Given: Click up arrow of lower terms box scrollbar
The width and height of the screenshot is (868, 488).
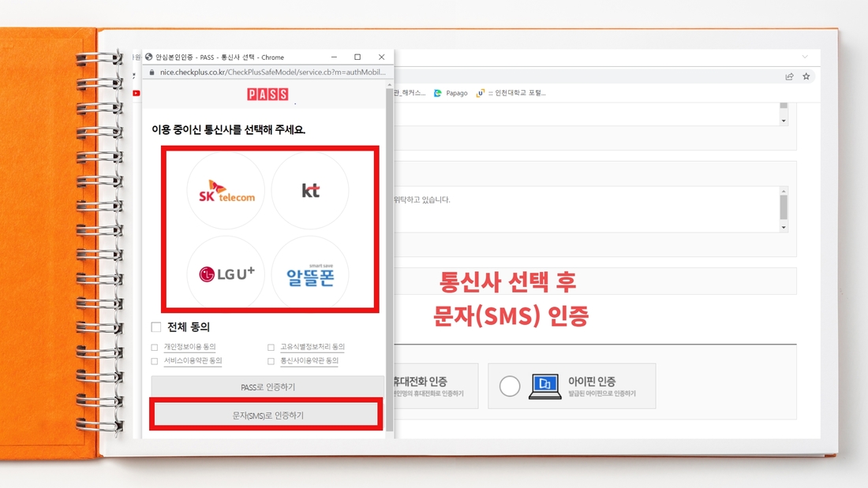Looking at the screenshot, I should click(784, 191).
